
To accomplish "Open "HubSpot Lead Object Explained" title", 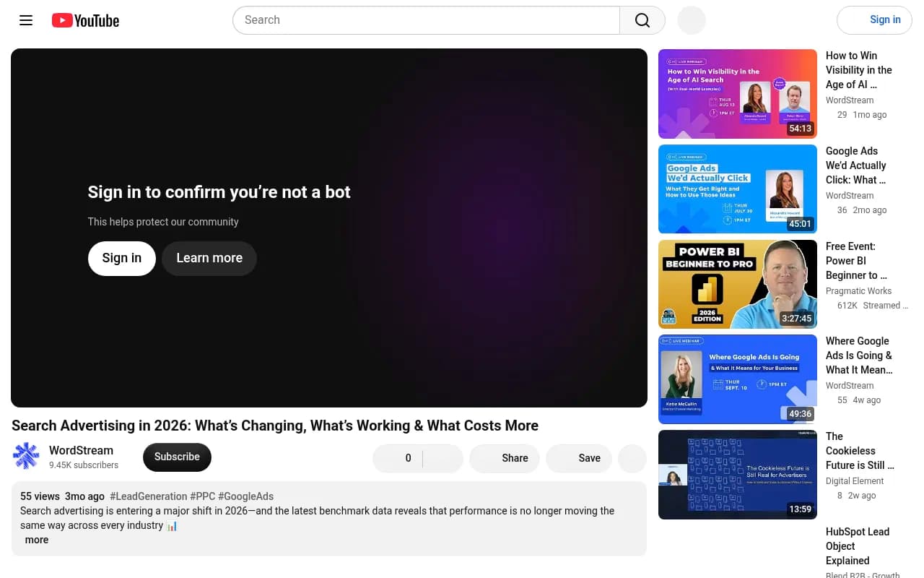I will pyautogui.click(x=858, y=546).
